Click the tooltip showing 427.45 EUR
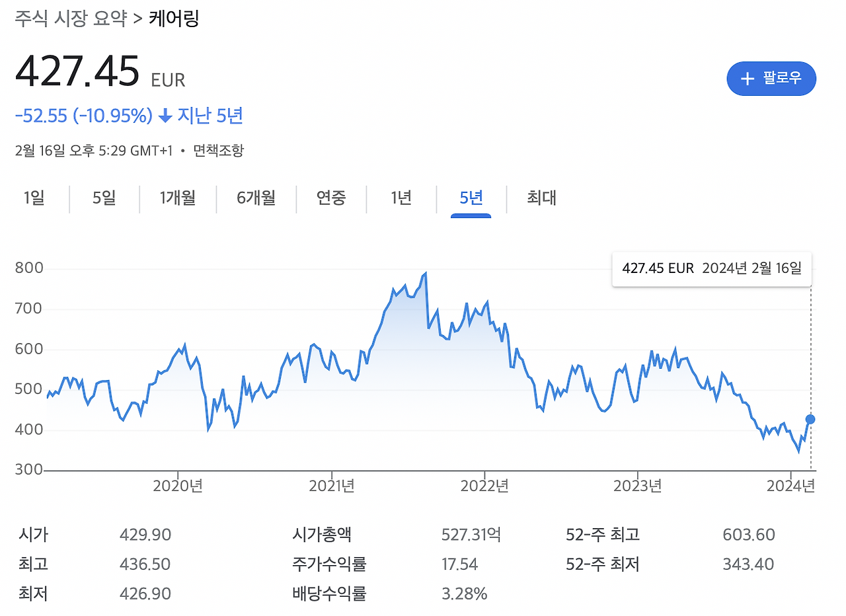This screenshot has height=616, width=846. click(x=711, y=268)
